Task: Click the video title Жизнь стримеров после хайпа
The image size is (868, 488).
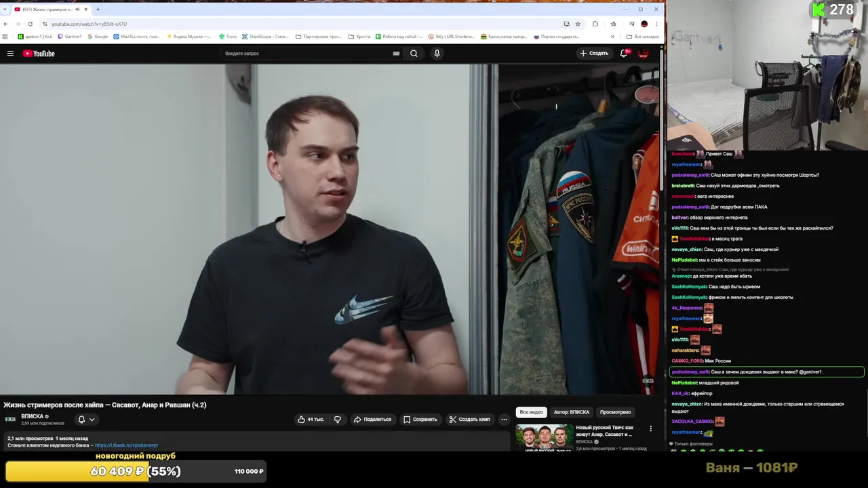Action: click(x=105, y=405)
